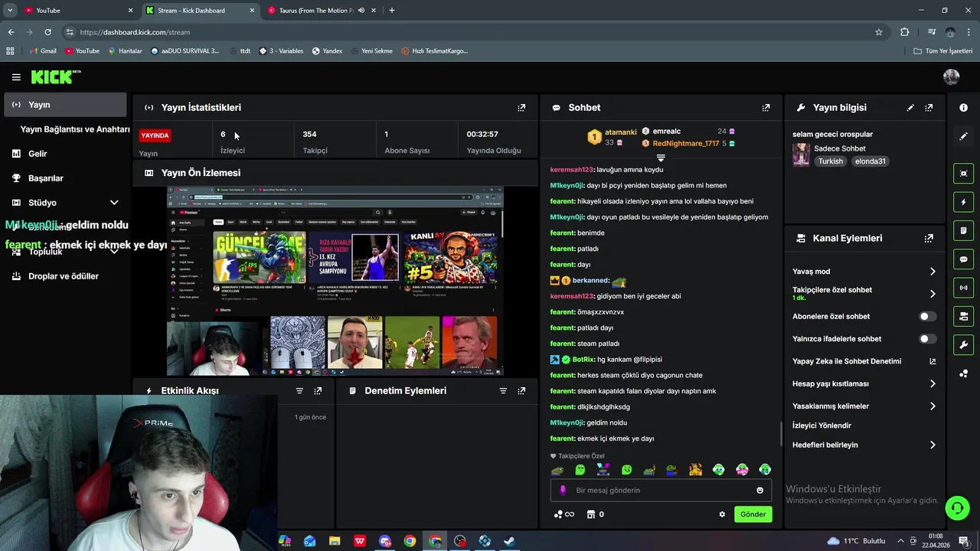
Task: Click the info icon in right sidebar
Action: [x=963, y=108]
